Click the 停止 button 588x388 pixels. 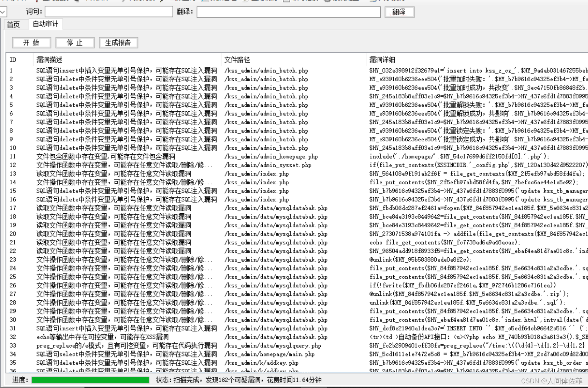[x=75, y=43]
